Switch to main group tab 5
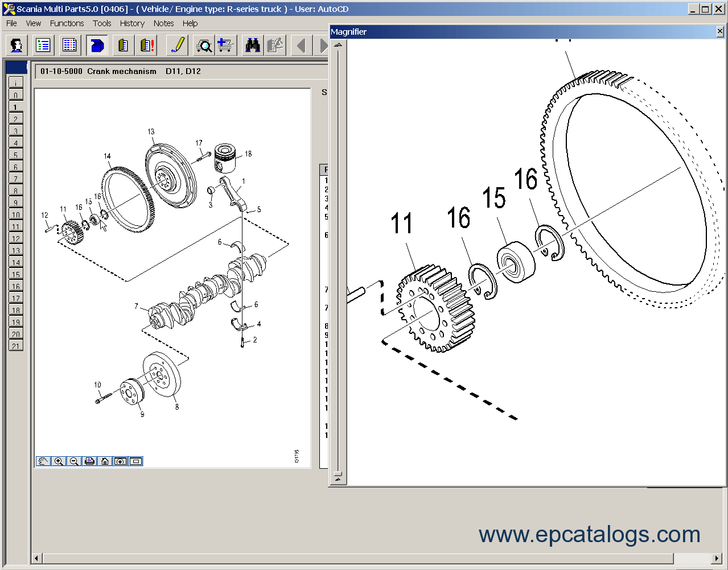Viewport: 728px width, 570px height. [x=16, y=155]
